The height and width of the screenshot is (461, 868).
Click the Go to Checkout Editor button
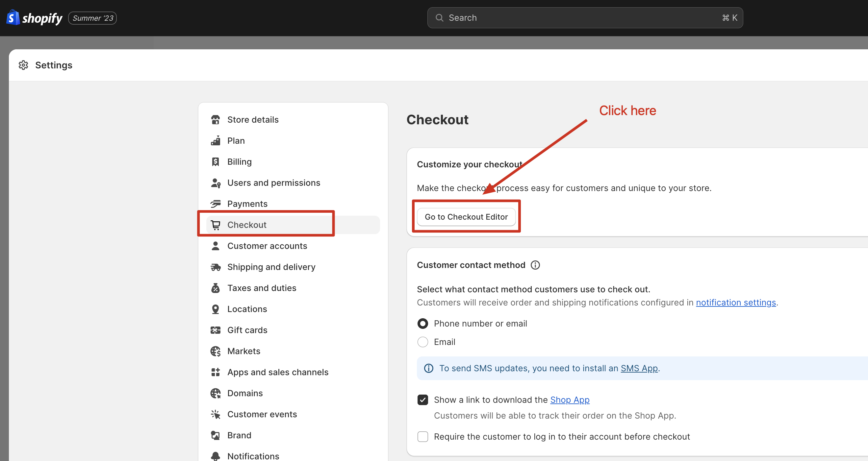pyautogui.click(x=466, y=217)
